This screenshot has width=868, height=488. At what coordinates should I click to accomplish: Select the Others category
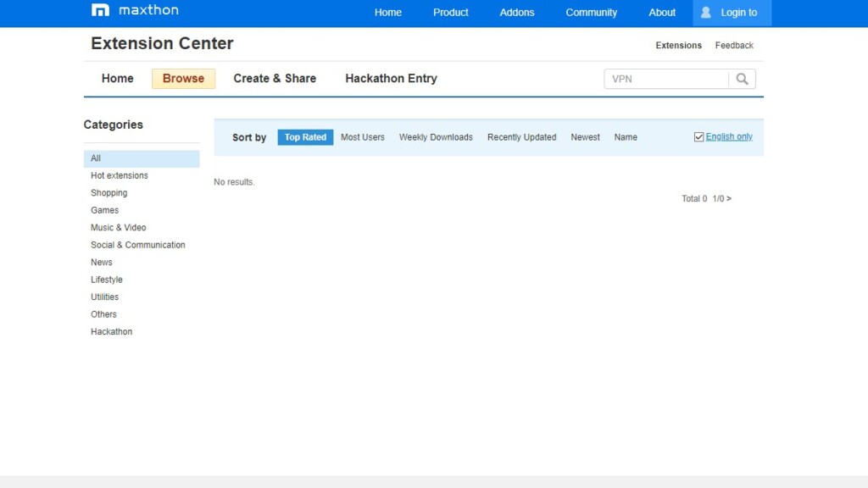point(103,314)
